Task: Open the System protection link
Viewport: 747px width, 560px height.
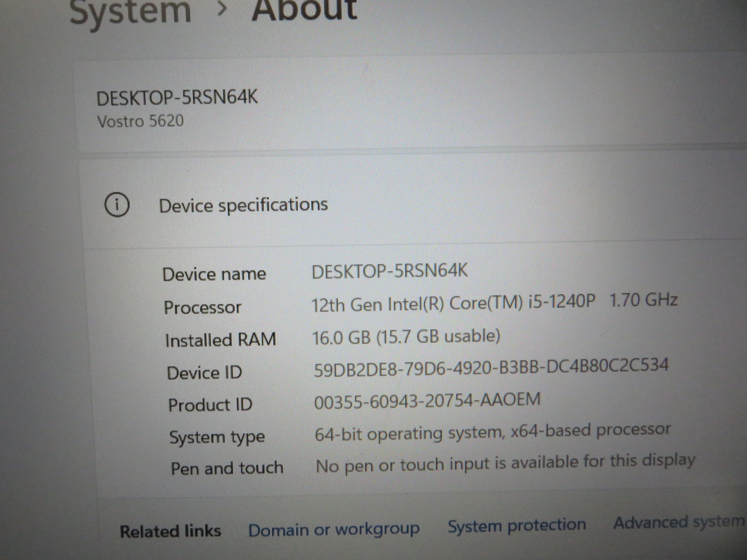Action: (517, 526)
